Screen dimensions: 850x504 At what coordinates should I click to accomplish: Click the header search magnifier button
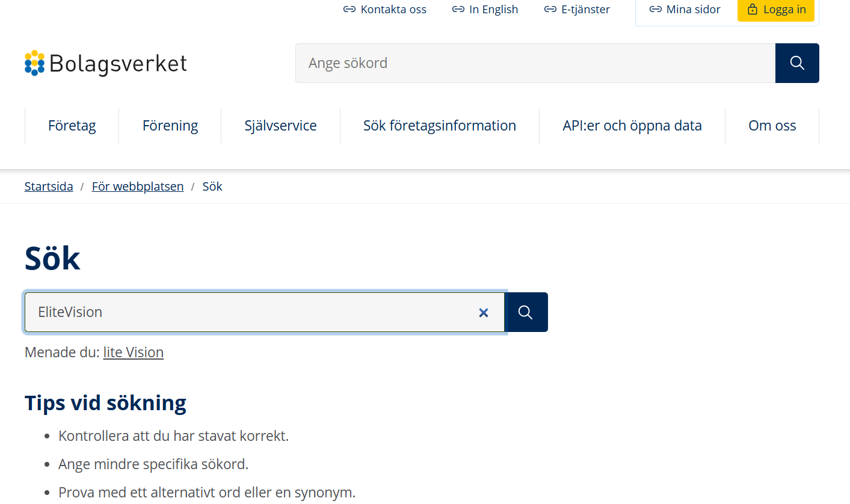[x=797, y=63]
